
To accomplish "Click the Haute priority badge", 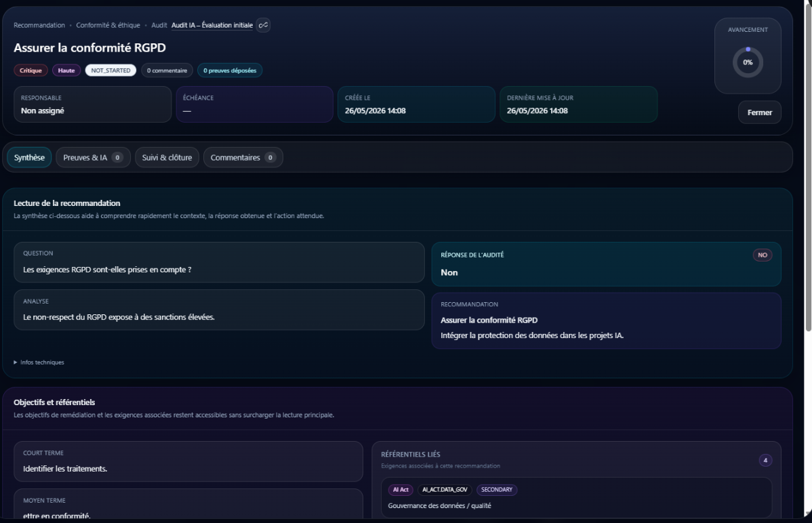I will [x=66, y=70].
